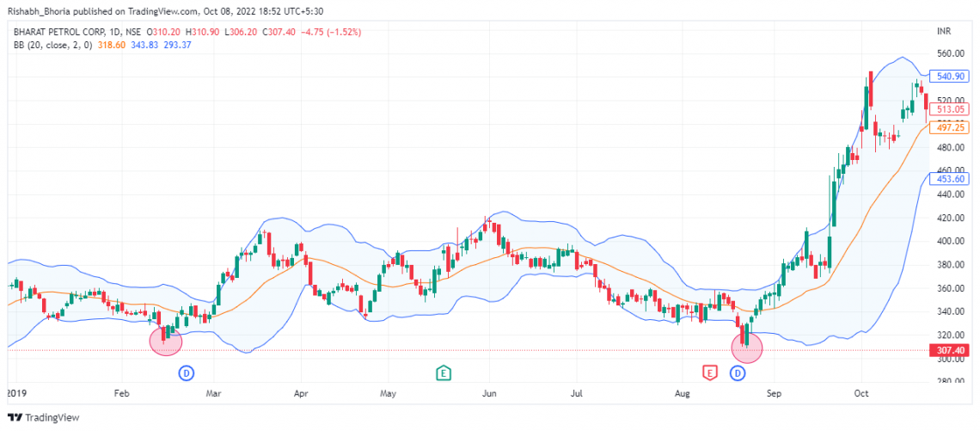Click the Jul label on time axis
The width and height of the screenshot is (980, 431).
coord(577,395)
